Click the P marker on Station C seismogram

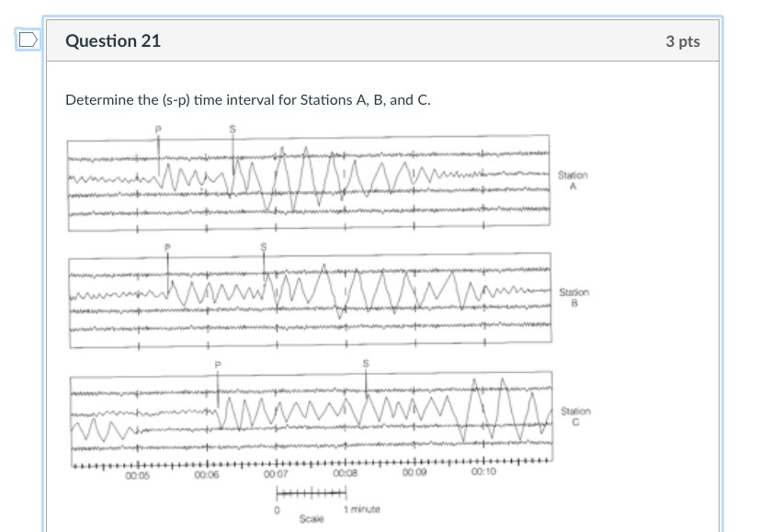217,366
